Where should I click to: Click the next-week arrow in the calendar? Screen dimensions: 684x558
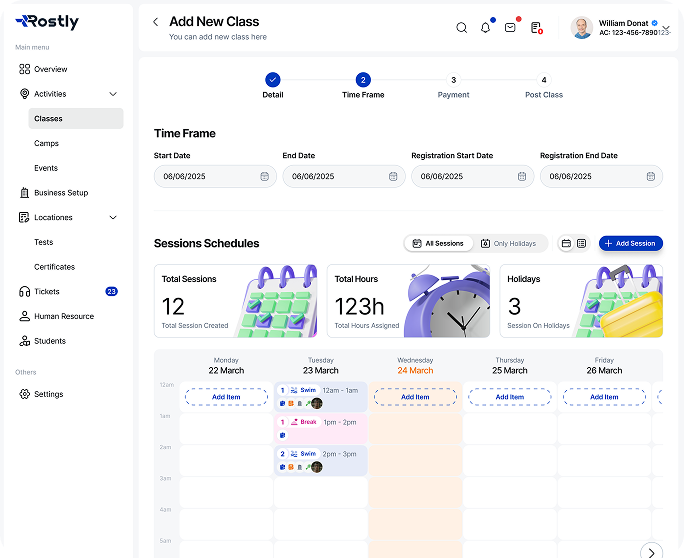click(651, 552)
